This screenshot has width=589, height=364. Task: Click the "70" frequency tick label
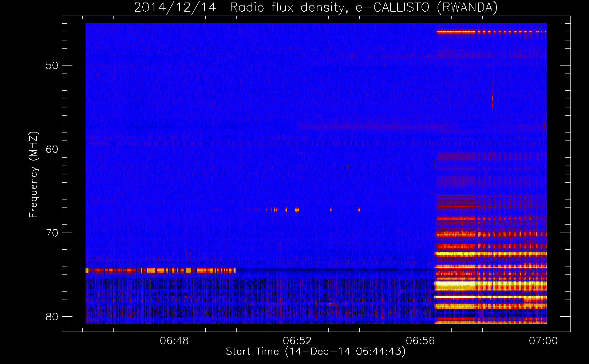coord(52,233)
